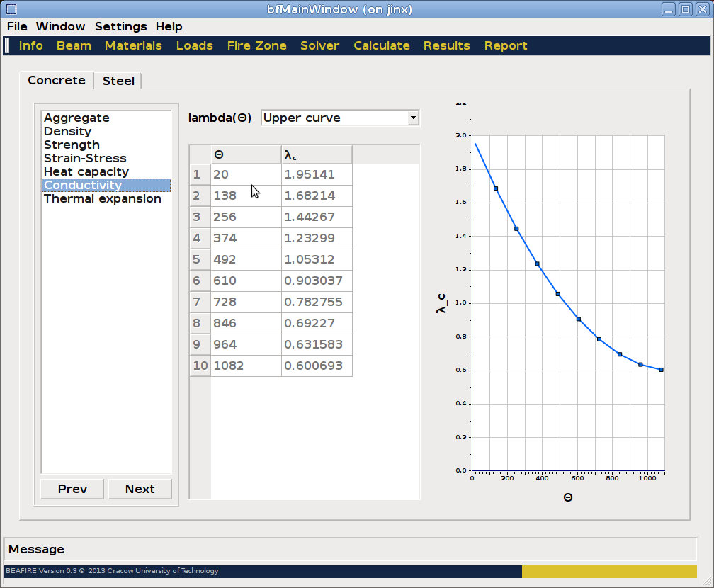The width and height of the screenshot is (714, 588).
Task: Open the Fire Zone toolbar section
Action: click(x=256, y=46)
